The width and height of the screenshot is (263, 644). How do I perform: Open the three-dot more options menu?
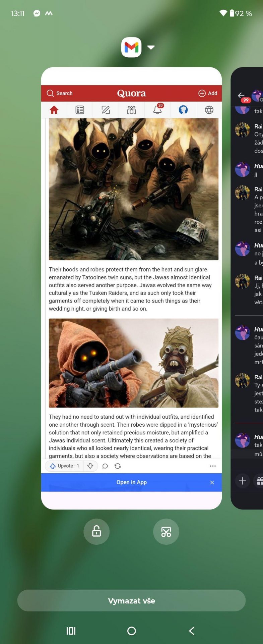tap(213, 466)
